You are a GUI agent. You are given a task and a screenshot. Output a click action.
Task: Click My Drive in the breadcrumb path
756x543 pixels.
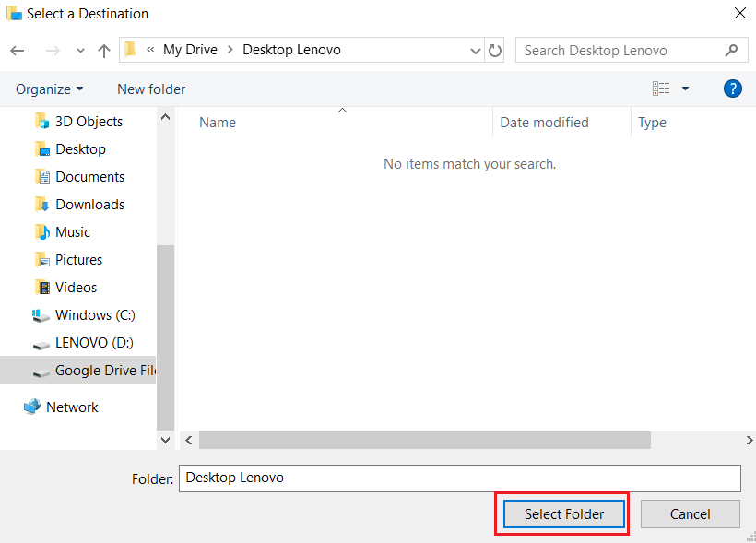[190, 50]
